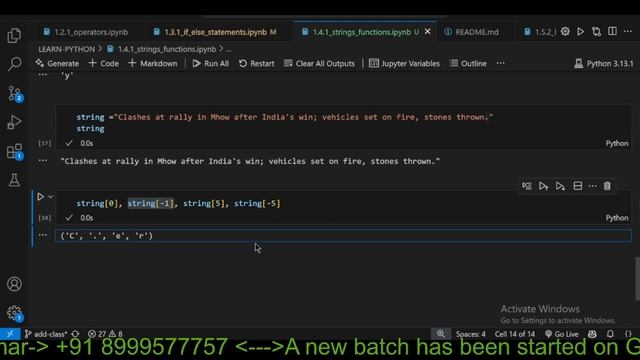This screenshot has width=640, height=360.
Task: Split the editor with the layout icon
Action: (612, 31)
